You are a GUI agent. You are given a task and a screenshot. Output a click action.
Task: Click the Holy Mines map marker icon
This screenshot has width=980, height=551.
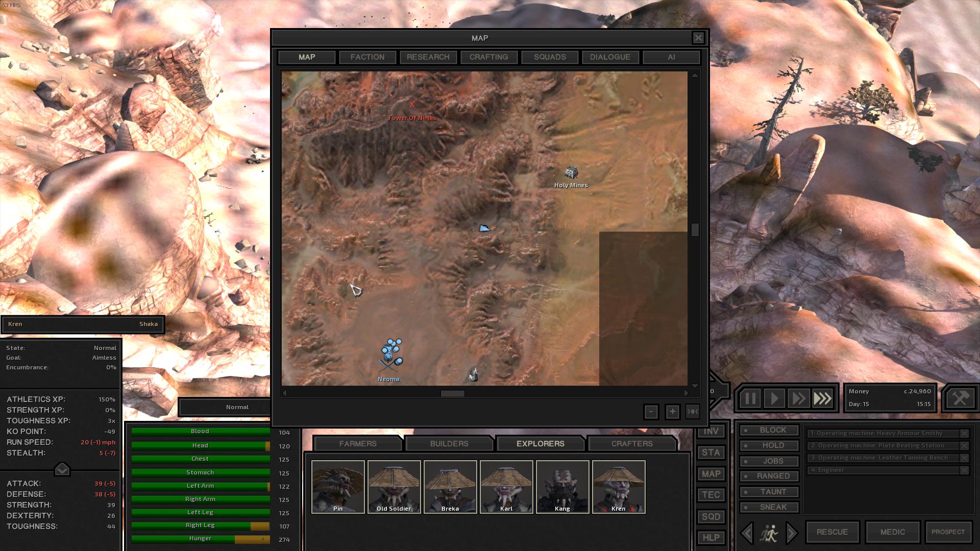pyautogui.click(x=571, y=173)
